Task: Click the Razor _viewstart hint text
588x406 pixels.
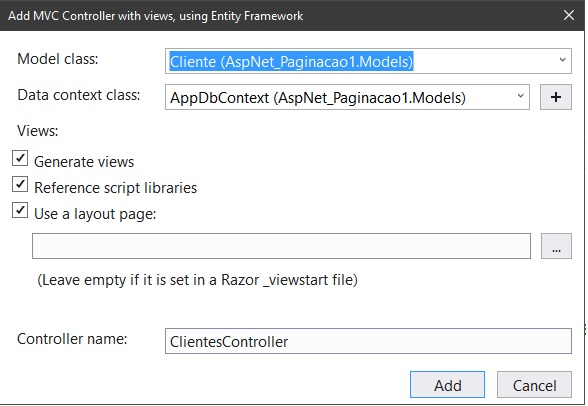Action: pyautogui.click(x=197, y=280)
